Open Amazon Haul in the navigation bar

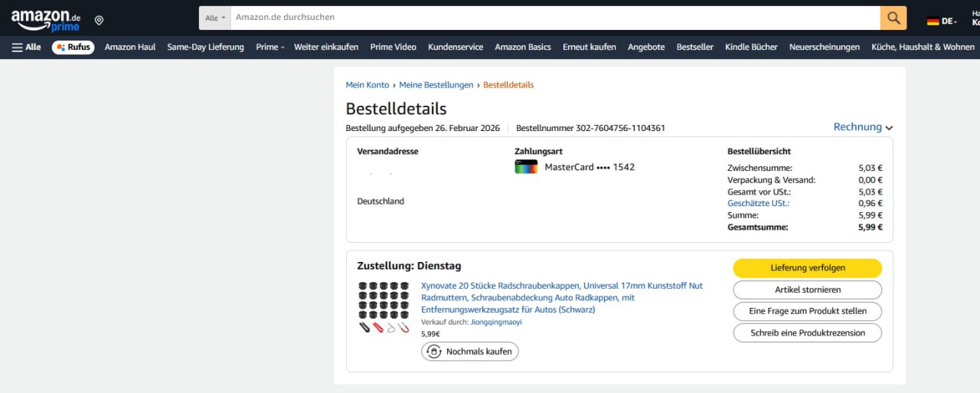[x=130, y=47]
